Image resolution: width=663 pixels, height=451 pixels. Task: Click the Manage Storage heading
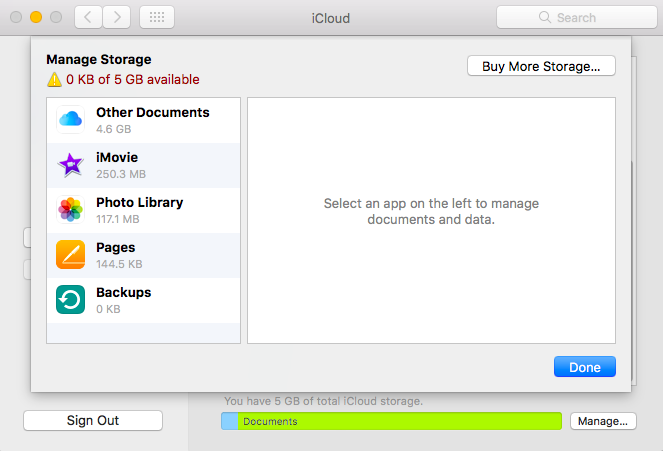pos(99,59)
